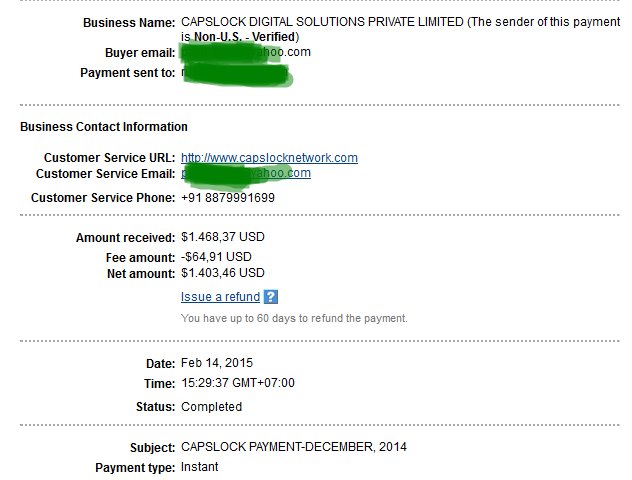Viewport: 632px width, 480px height.
Task: Click the CAPSLOCK DIGITAL SOLUTIONS PRIVATE LIMITED name
Action: (x=322, y=22)
